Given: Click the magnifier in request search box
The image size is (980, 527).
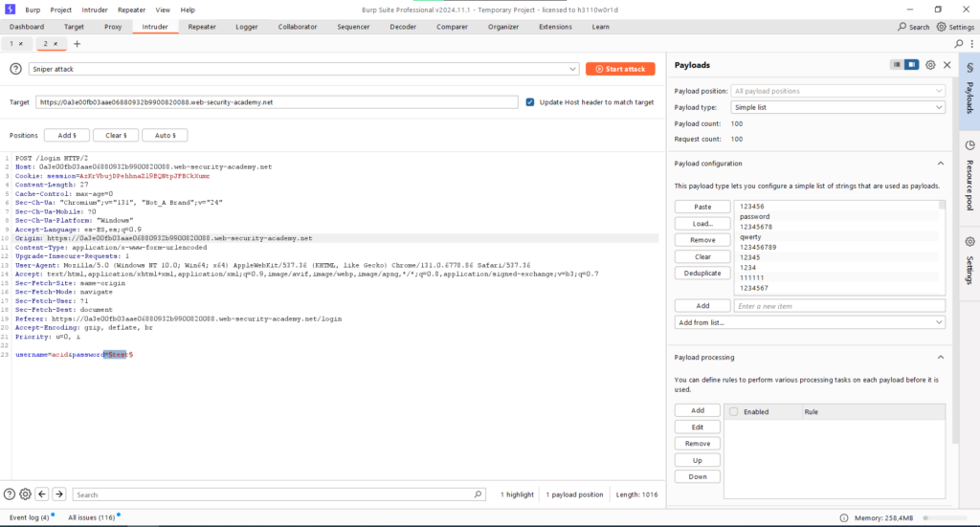Looking at the screenshot, I should (478, 494).
